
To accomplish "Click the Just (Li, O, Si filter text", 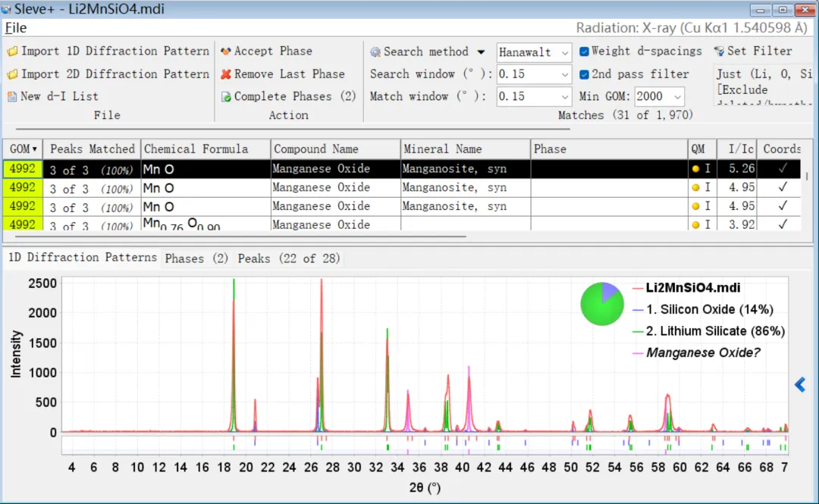I will tap(764, 74).
